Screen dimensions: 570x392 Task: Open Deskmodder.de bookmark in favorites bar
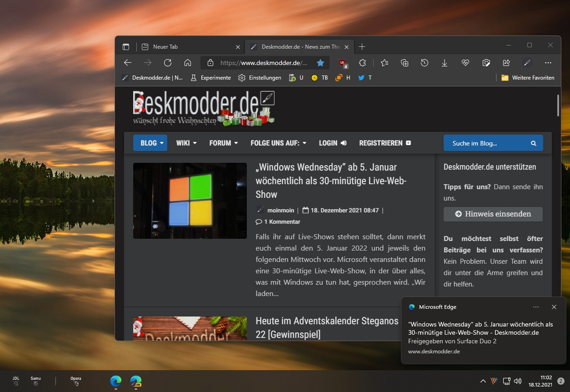pos(152,78)
